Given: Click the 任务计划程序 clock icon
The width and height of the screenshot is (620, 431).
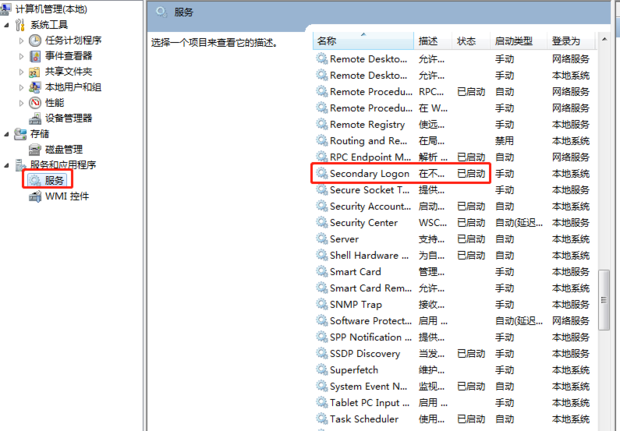Looking at the screenshot, I should (x=37, y=40).
